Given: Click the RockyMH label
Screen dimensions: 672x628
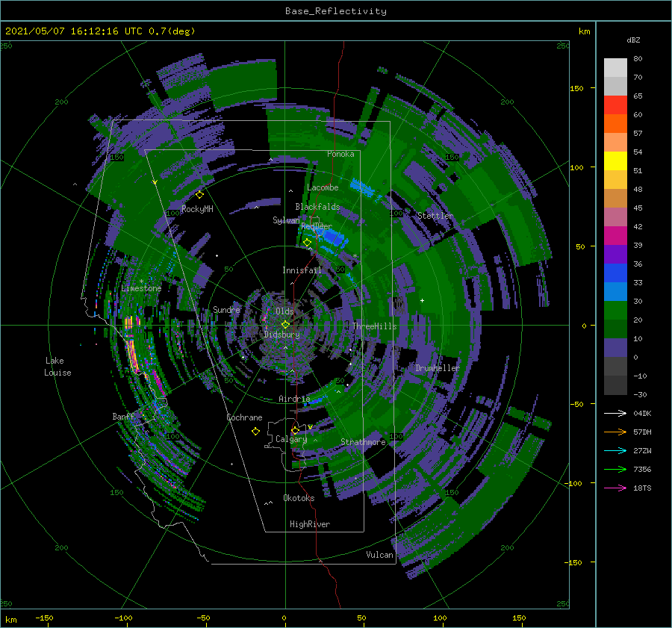Looking at the screenshot, I should [197, 209].
